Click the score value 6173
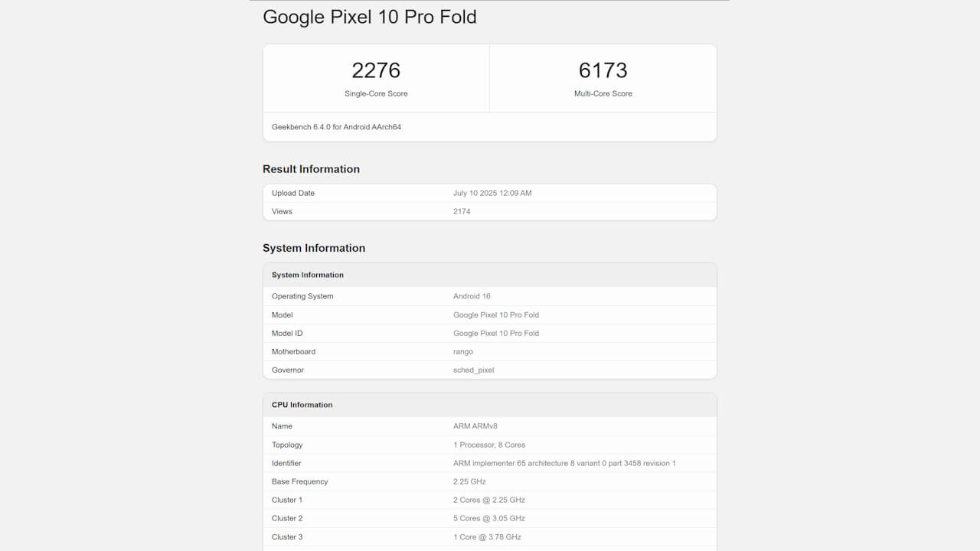This screenshot has height=551, width=980. click(603, 70)
